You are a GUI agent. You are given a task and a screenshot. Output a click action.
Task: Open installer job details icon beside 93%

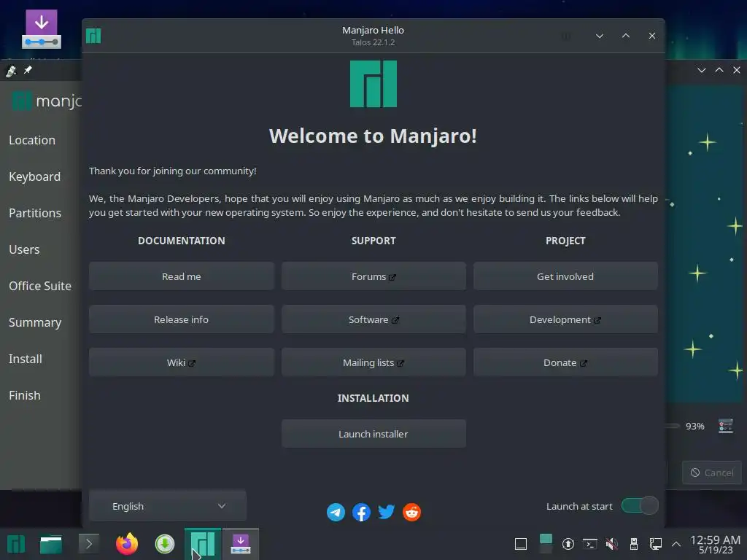pyautogui.click(x=726, y=426)
